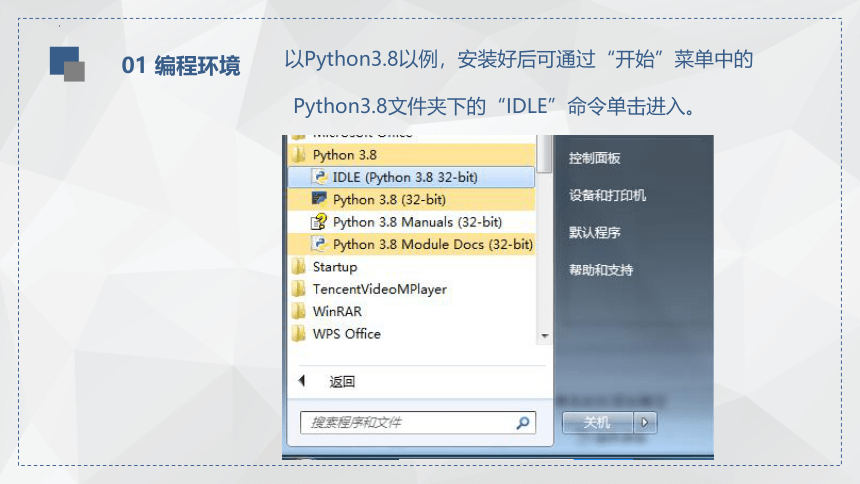Click the TencentVideoMPlayer folder icon
Viewport: 860px width, 484px height.
tap(299, 289)
